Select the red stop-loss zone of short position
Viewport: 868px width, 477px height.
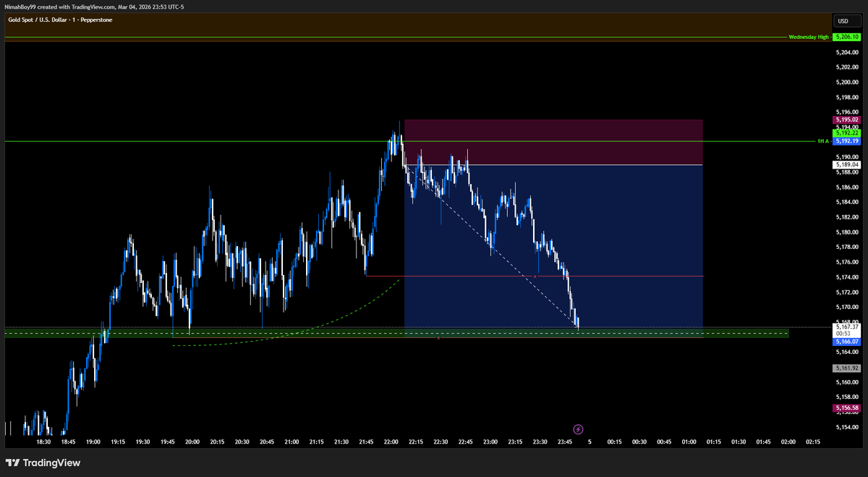click(553, 142)
